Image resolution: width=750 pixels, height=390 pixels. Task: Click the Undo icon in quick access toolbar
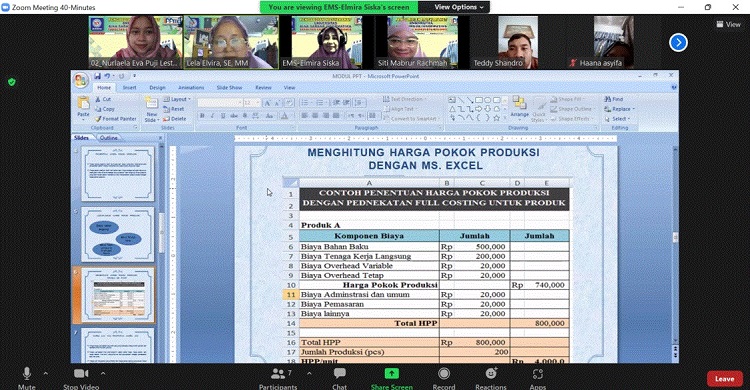107,76
